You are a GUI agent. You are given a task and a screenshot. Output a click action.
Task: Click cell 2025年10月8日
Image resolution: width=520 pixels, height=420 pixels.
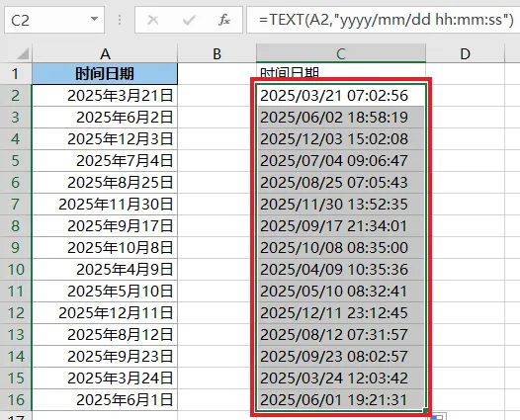click(105, 248)
